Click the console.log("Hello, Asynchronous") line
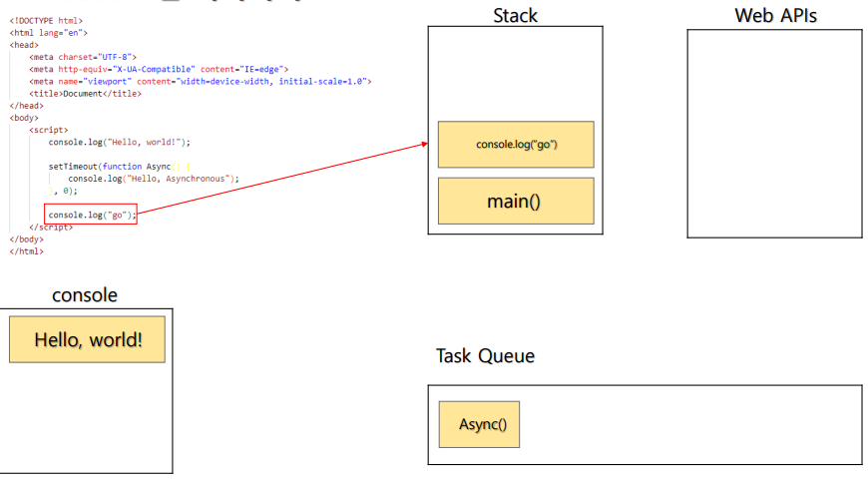The image size is (868, 479). [x=154, y=179]
